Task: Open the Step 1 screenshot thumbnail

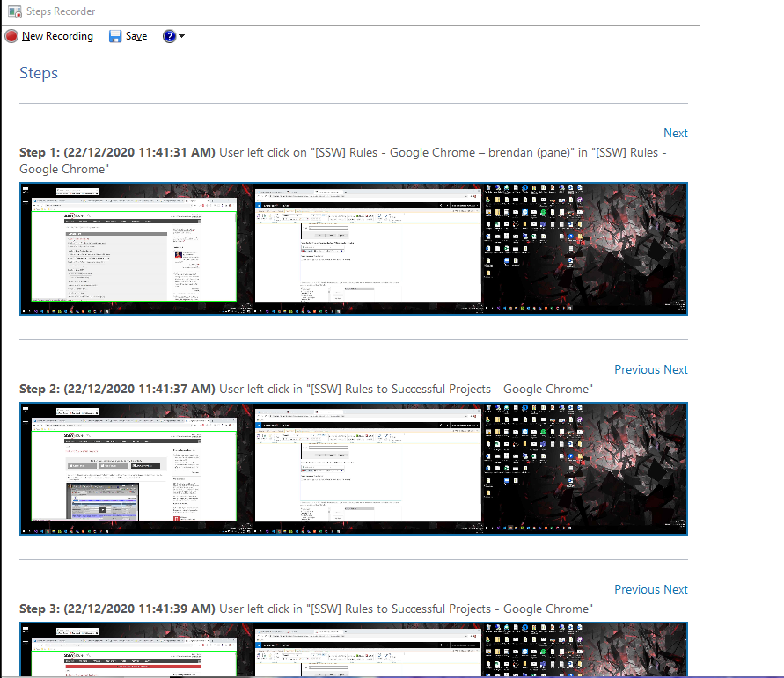Action: tap(353, 249)
